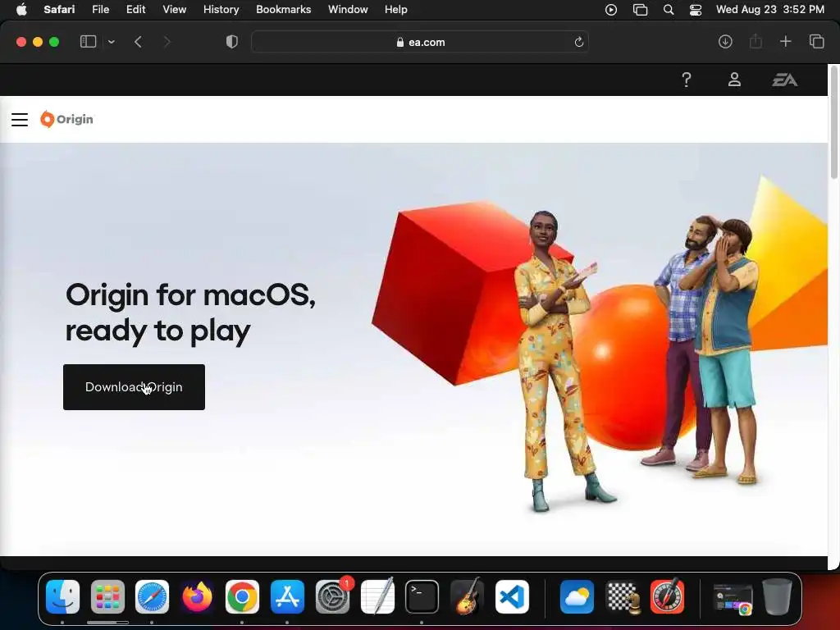Open the Origin hamburger menu
The image size is (840, 630).
(20, 120)
